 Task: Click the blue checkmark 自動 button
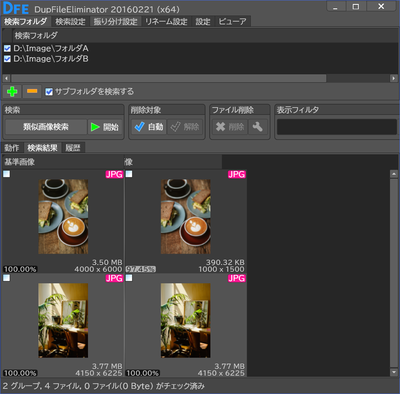149,127
